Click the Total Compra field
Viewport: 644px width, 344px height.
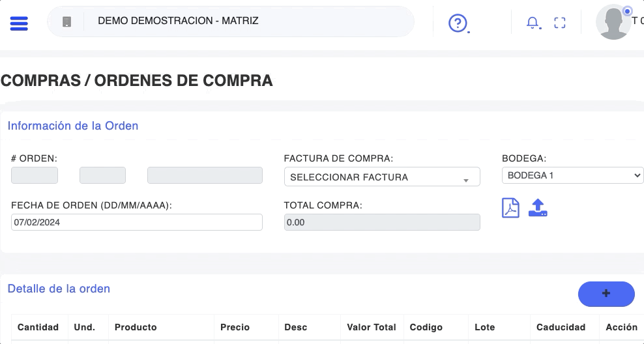pyautogui.click(x=382, y=222)
